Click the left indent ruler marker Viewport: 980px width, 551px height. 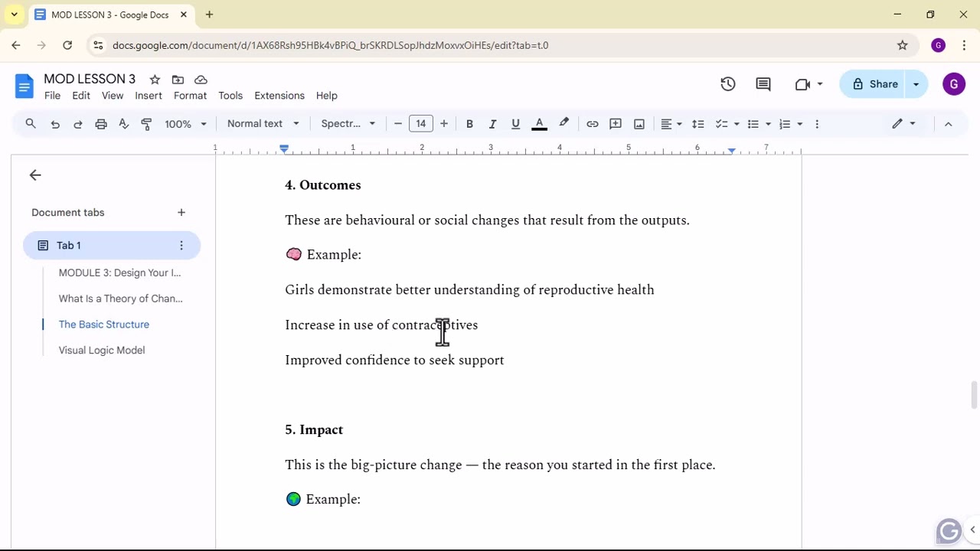click(x=284, y=148)
